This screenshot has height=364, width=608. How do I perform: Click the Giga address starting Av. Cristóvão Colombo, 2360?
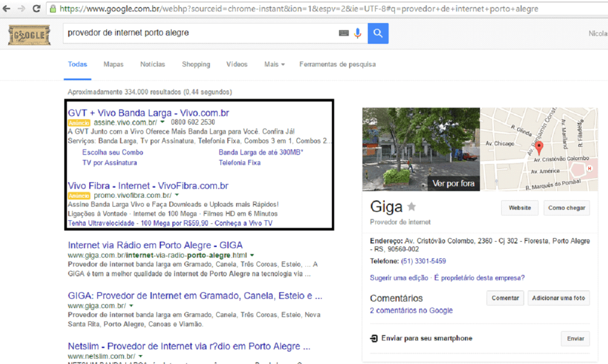[480, 245]
